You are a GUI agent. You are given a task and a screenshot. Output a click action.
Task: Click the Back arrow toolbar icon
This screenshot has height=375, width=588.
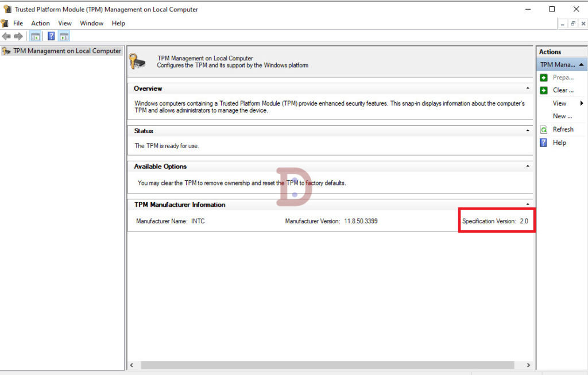point(6,36)
